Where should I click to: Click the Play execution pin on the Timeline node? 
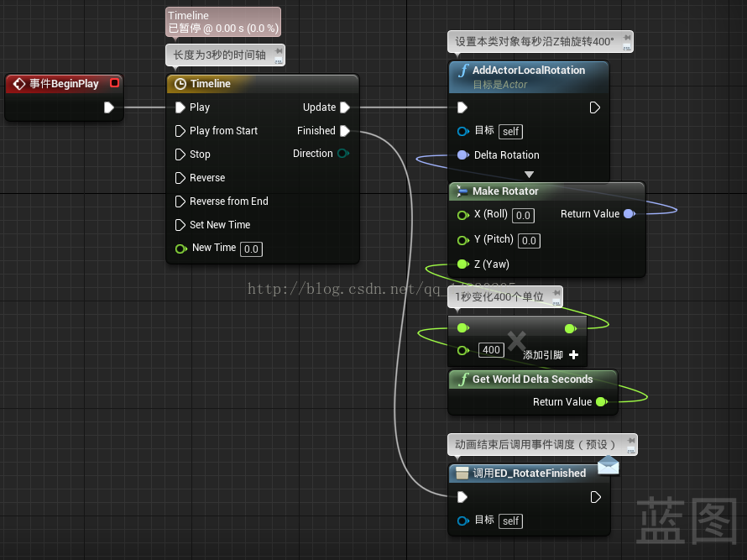coord(179,107)
